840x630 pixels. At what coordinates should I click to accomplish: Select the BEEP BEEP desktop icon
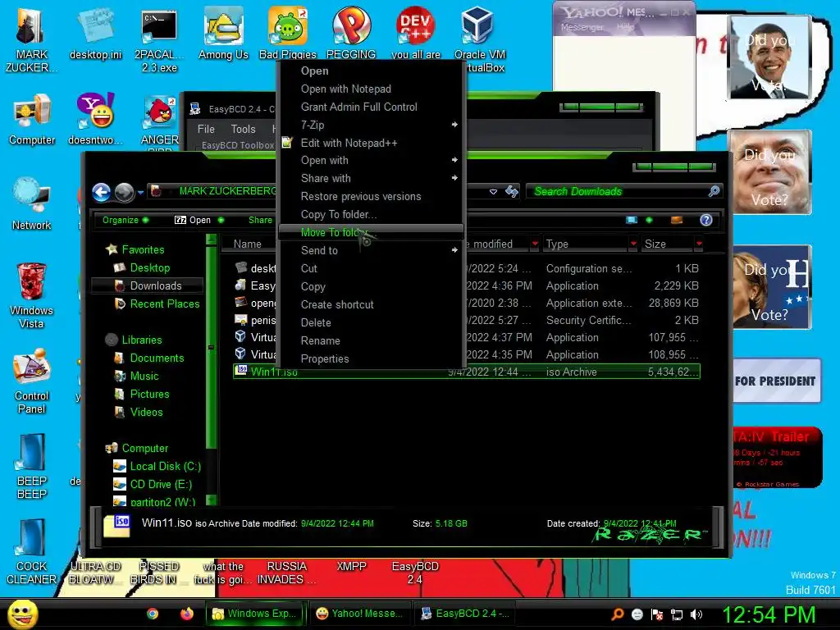click(x=32, y=466)
